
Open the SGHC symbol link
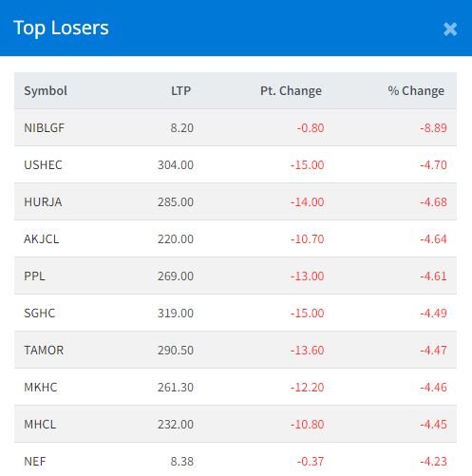[40, 314]
